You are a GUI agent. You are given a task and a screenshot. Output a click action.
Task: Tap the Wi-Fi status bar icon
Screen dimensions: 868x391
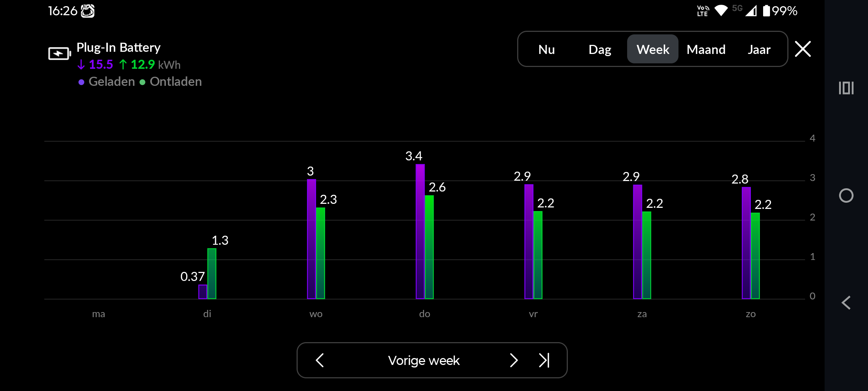pos(721,11)
